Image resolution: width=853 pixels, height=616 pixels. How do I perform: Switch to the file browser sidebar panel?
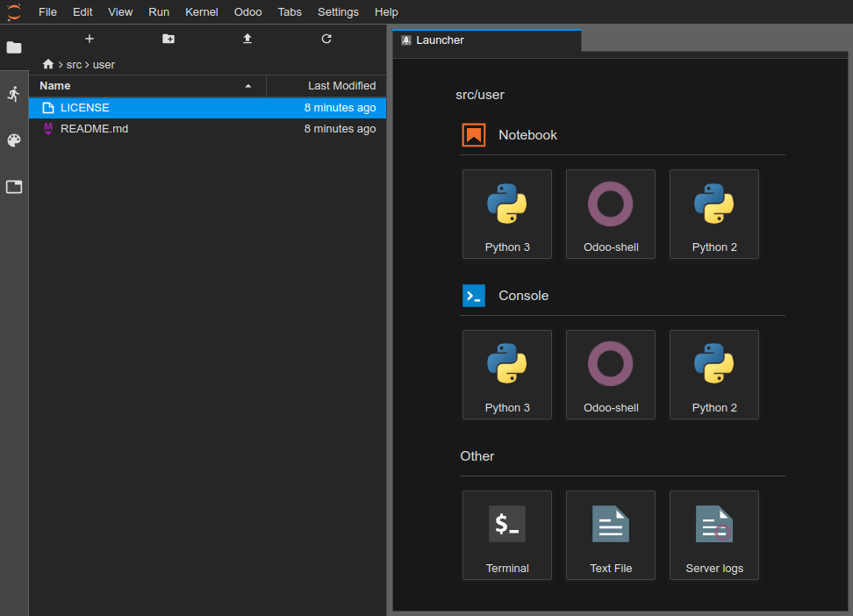[13, 47]
